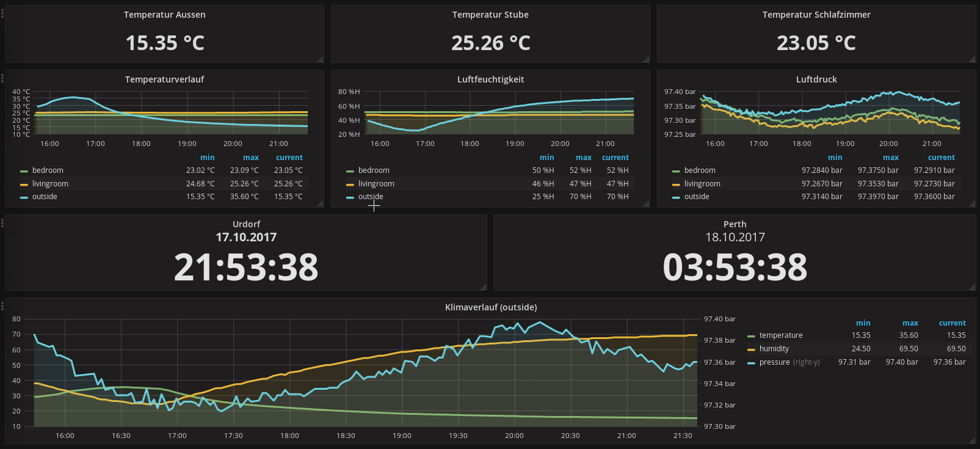980x449 pixels.
Task: Click Urdorf clock time 21:53:38
Action: [x=246, y=268]
